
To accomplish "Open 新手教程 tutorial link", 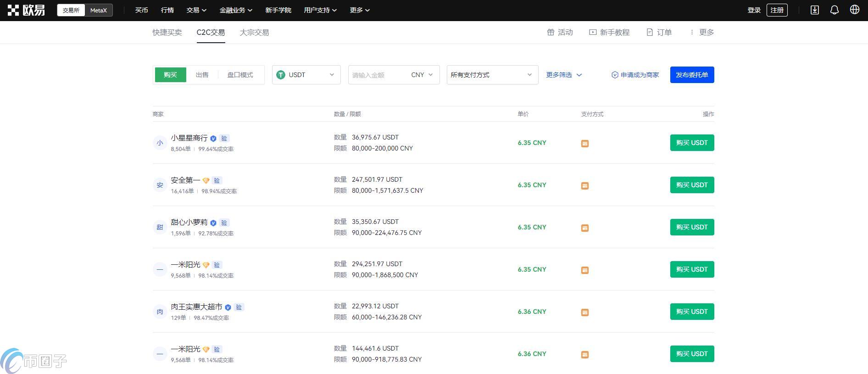I will 609,32.
